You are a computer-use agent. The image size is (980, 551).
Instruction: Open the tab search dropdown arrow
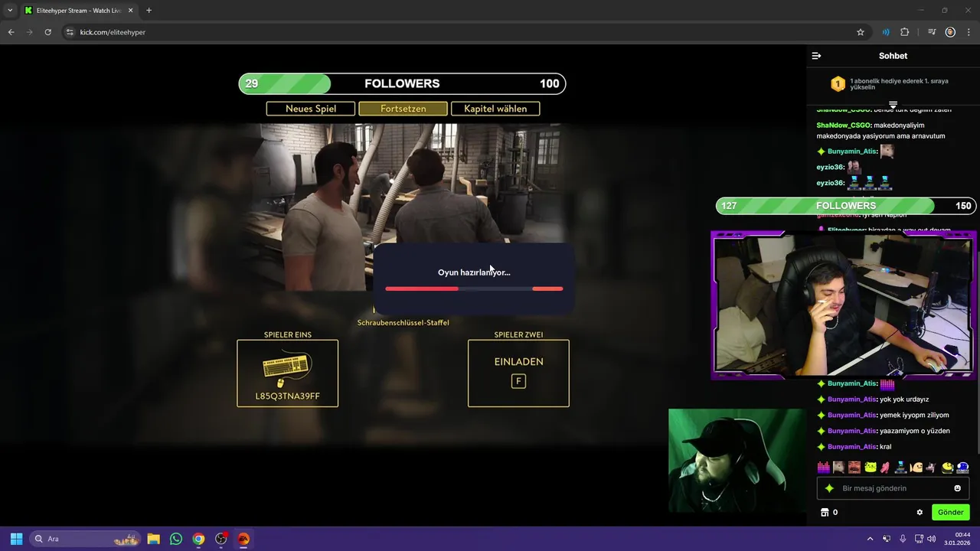point(10,11)
